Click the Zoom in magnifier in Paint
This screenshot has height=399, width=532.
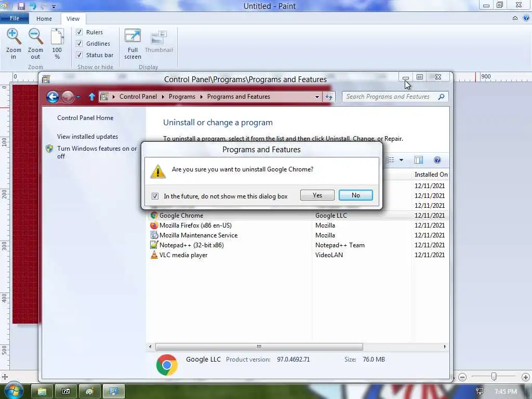tap(14, 37)
